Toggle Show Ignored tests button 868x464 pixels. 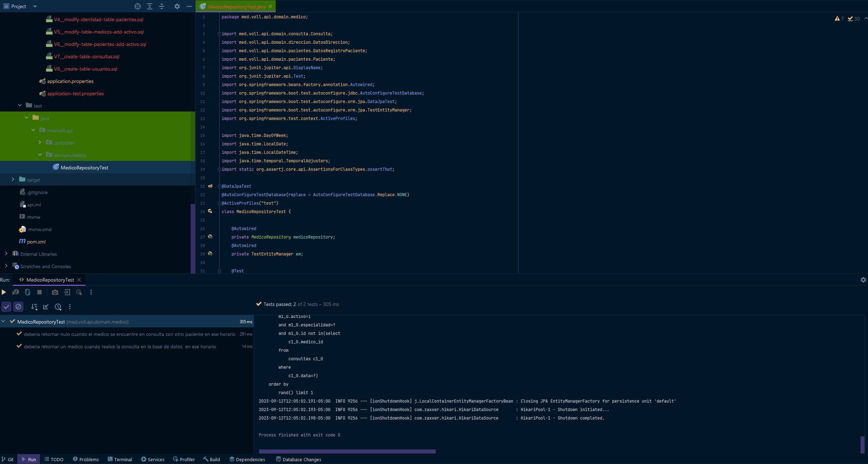[18, 307]
